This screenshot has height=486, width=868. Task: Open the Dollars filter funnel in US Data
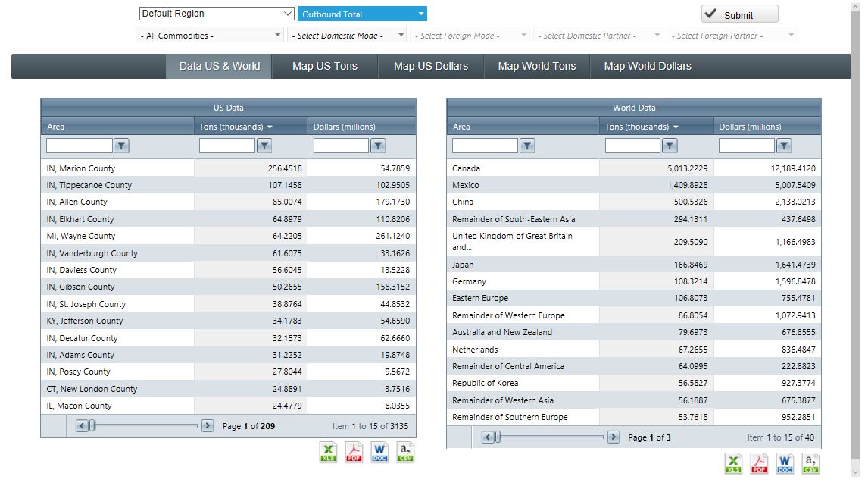(379, 145)
